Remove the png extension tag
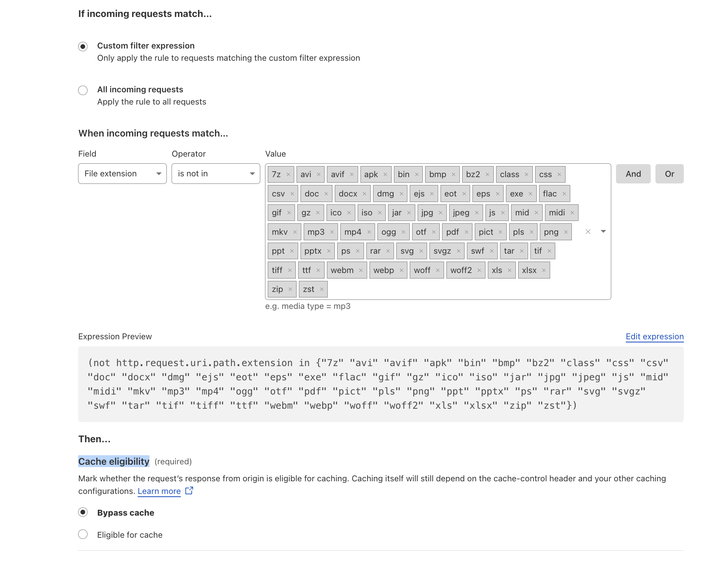The height and width of the screenshot is (561, 728). click(566, 232)
